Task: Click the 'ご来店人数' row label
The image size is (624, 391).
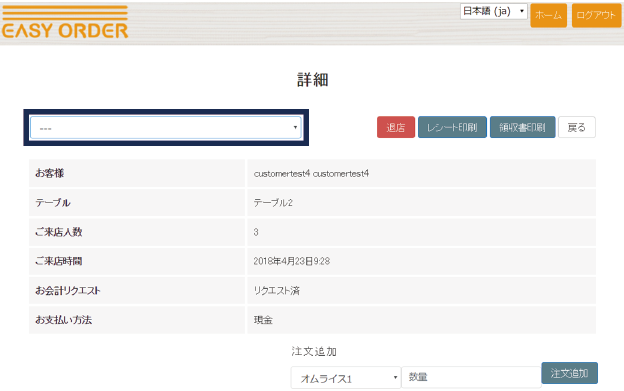Action: tap(59, 232)
